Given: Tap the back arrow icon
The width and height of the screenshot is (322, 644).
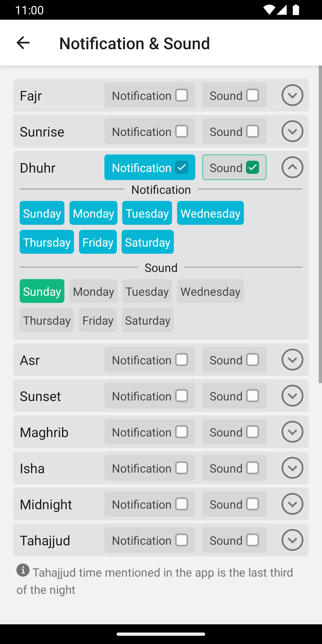Looking at the screenshot, I should pyautogui.click(x=23, y=43).
